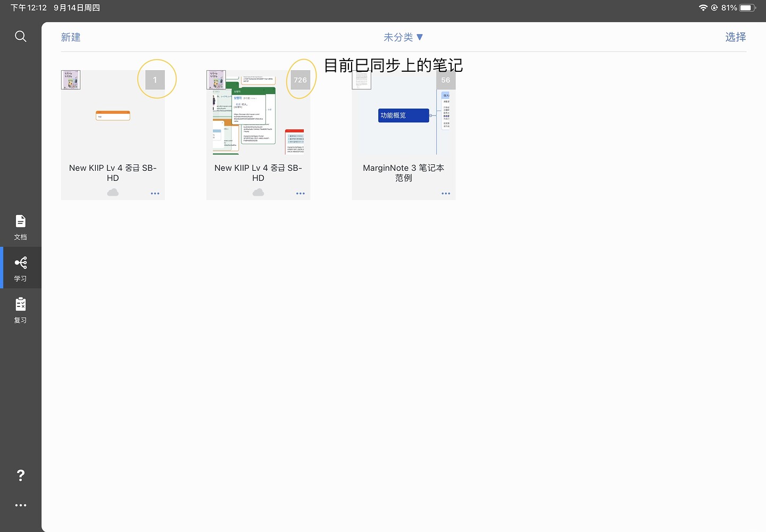766x532 pixels.
Task: Enter selection mode with 选择
Action: point(736,37)
